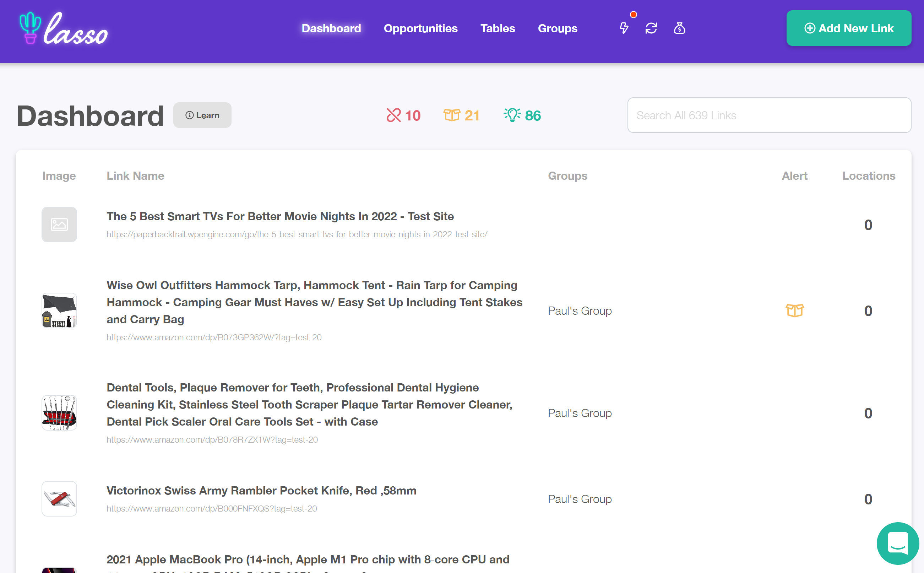Click the dental tools product thumbnail

(59, 412)
